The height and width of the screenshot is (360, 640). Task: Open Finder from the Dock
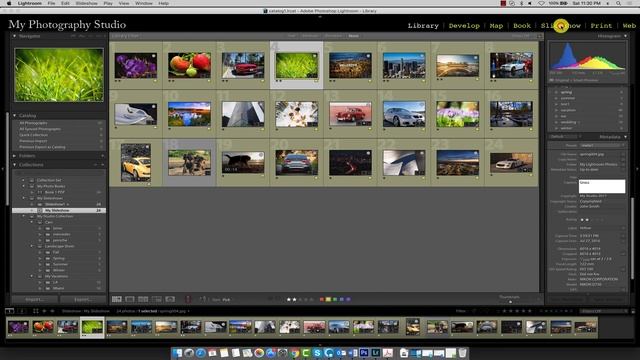pos(177,353)
